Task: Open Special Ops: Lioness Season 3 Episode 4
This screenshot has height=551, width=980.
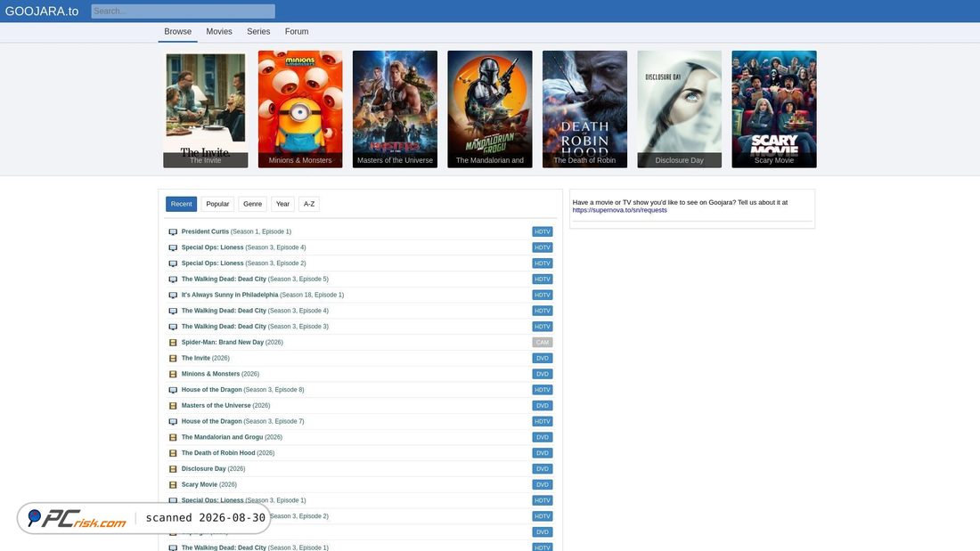Action: click(x=244, y=247)
